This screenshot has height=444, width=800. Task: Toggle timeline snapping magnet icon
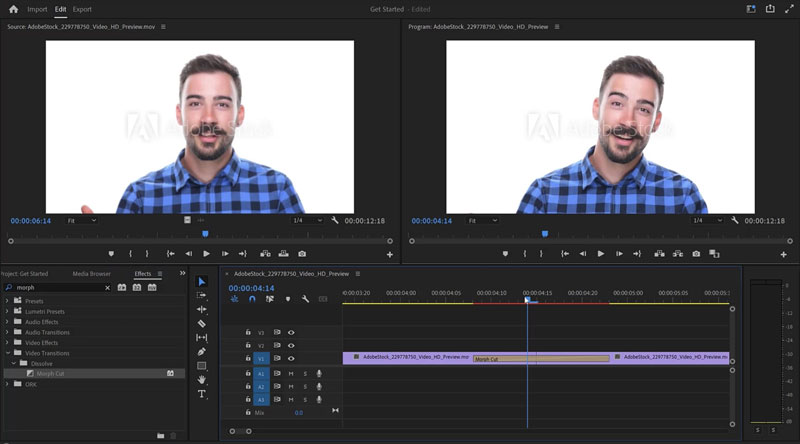pos(252,299)
